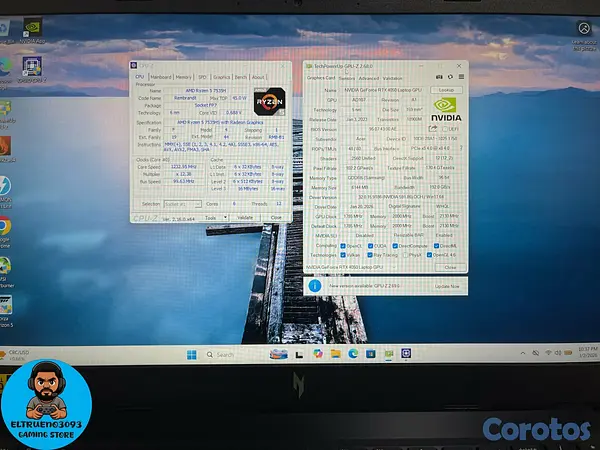Toggle the CUDA checkbox

point(370,246)
